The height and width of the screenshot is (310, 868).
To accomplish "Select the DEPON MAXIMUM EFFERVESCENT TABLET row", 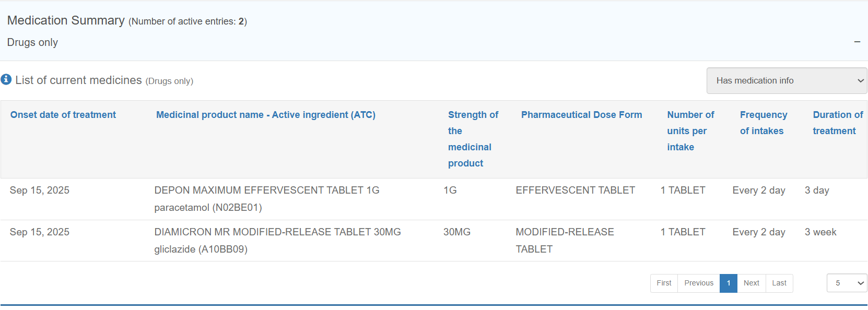I will 266,190.
